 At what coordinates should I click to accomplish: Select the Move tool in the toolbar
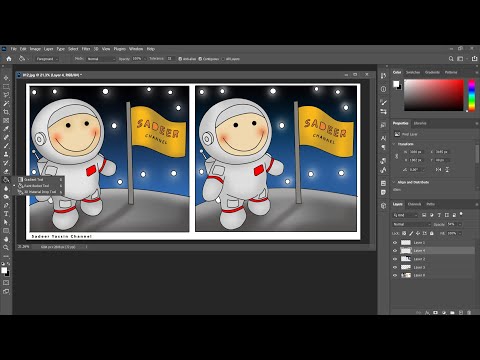(6, 78)
